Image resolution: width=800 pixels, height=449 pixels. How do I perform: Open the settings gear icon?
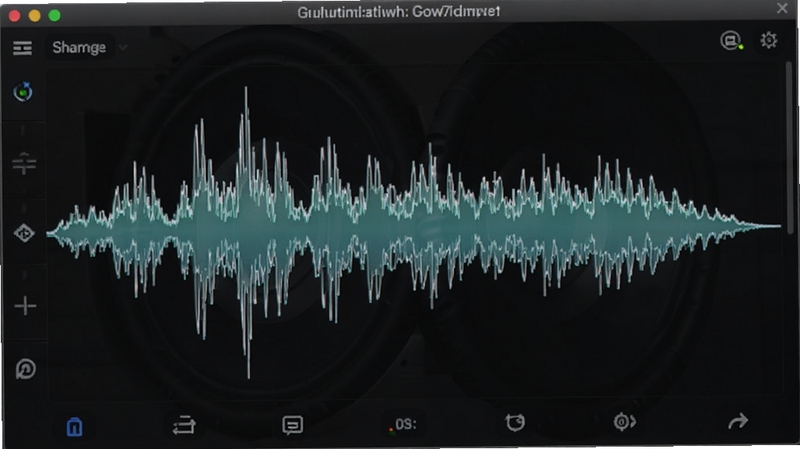[x=768, y=40]
